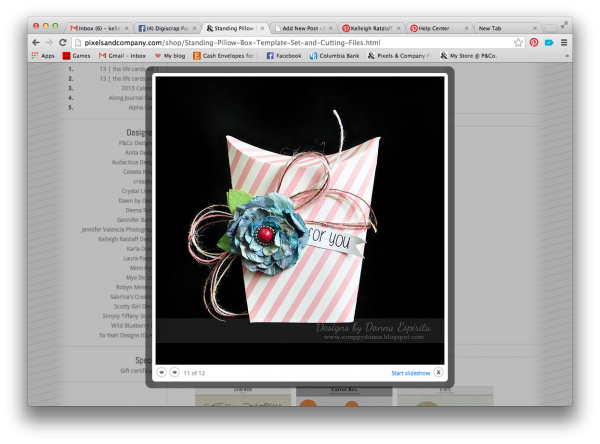600x444 pixels.
Task: Open Cash Envelopes bookmark
Action: coord(224,56)
